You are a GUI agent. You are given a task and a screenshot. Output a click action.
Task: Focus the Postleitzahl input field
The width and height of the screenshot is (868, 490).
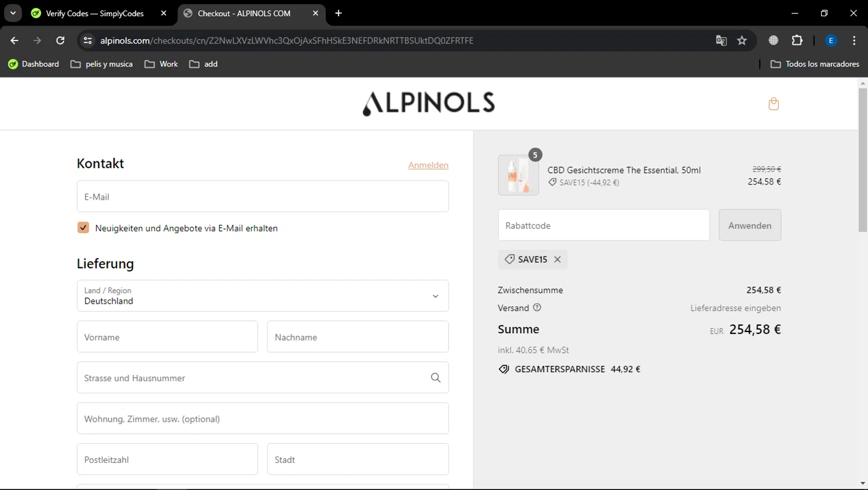coord(167,459)
